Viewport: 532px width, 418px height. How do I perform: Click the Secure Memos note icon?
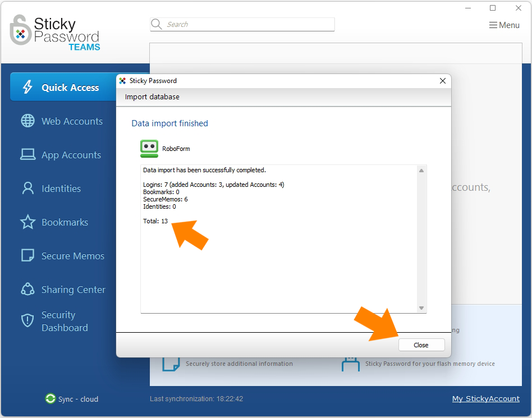[x=28, y=255]
